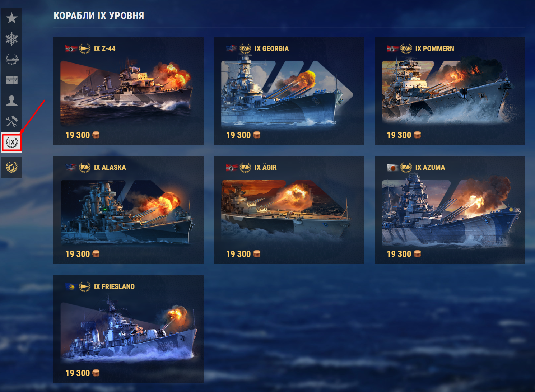Open the IX Azuma cruiser artwork

tap(451, 211)
